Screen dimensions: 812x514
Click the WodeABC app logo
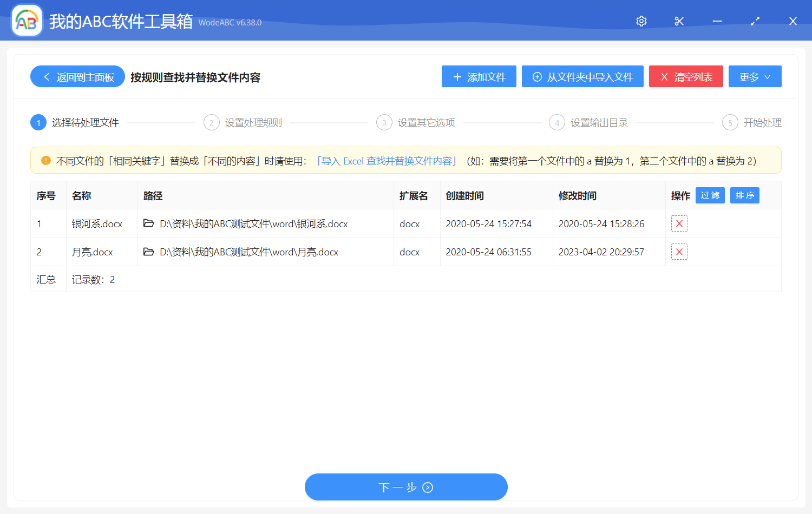pos(27,21)
